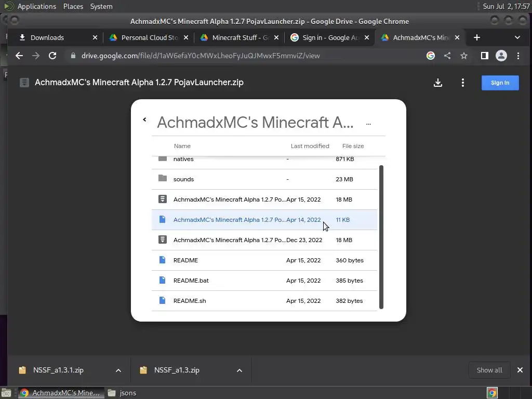Share this page via the share icon
This screenshot has height=399, width=532.
click(447, 56)
